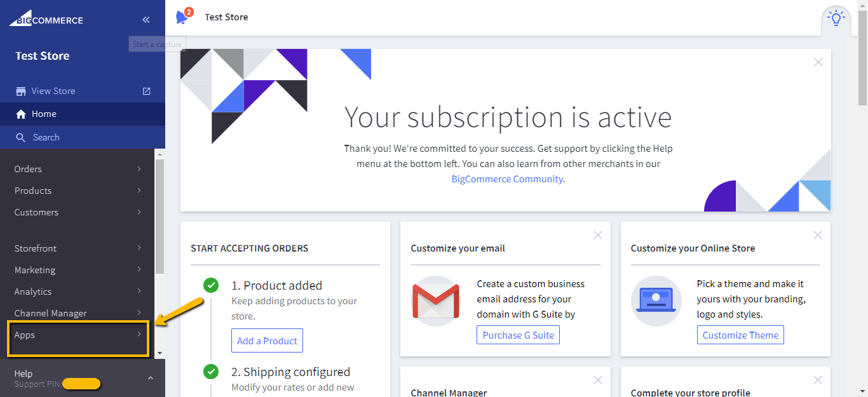Click the sidebar scroll down arrow

(x=159, y=353)
